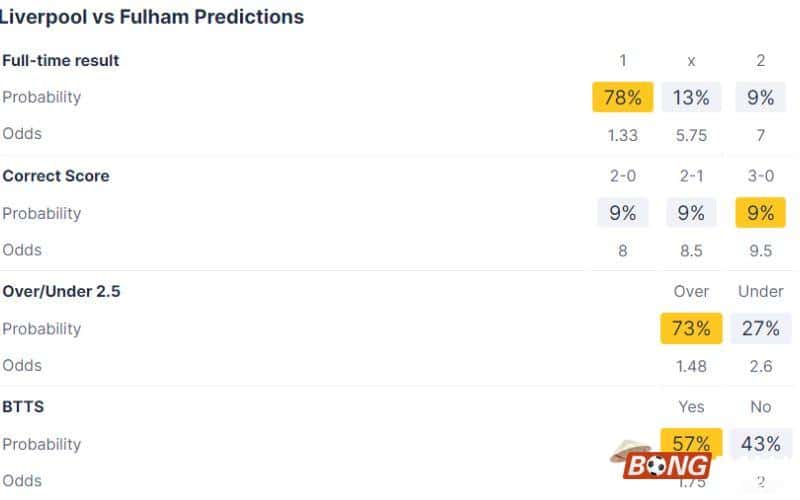800x500 pixels.
Task: Click the 2-0 correct score 9% badge
Action: (622, 213)
